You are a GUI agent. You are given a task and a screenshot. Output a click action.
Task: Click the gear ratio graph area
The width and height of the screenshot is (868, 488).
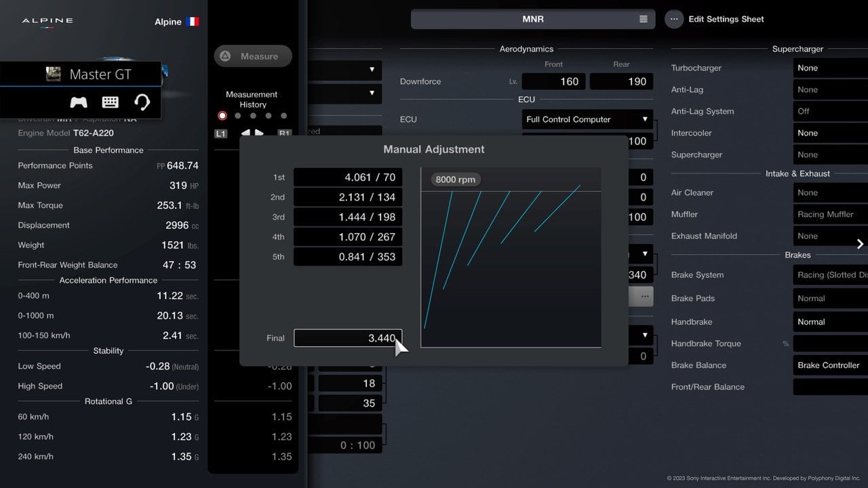[x=511, y=258]
